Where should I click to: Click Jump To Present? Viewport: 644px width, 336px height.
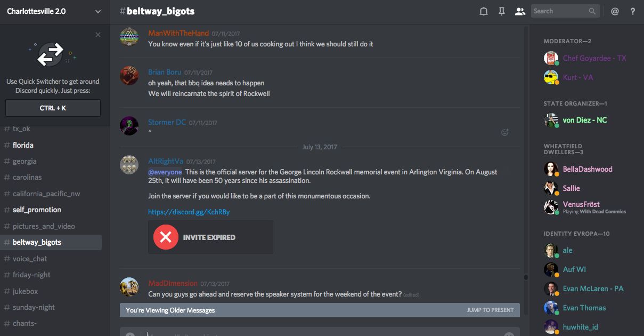tap(490, 310)
